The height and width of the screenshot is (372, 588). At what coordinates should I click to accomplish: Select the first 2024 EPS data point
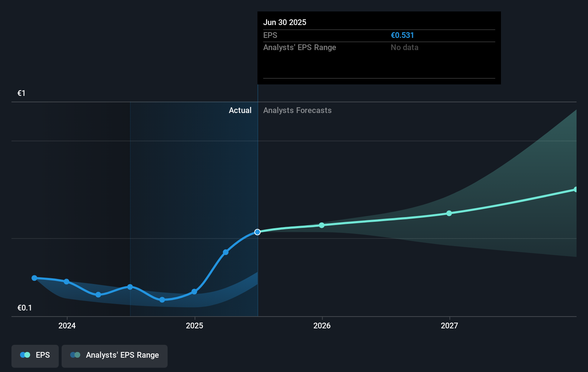coord(34,278)
